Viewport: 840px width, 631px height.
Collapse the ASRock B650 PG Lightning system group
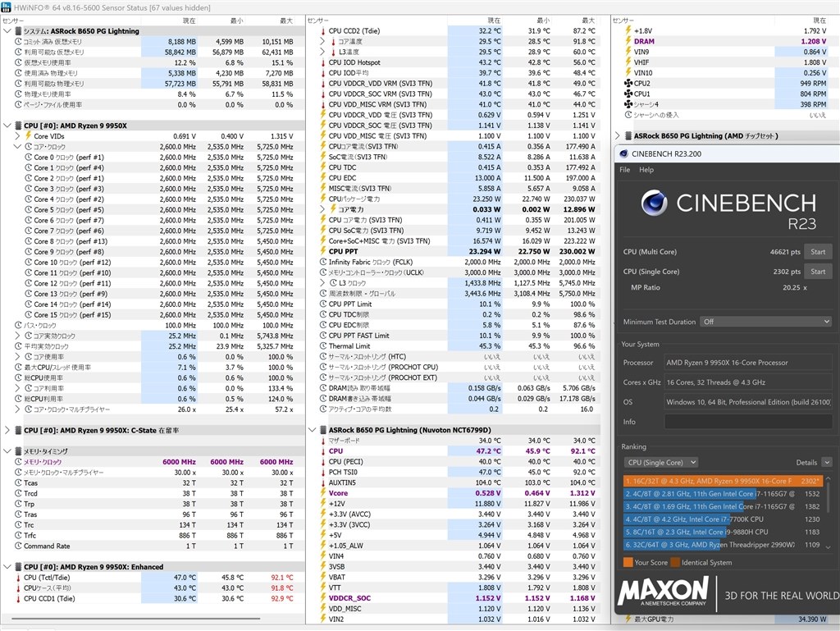(x=7, y=31)
